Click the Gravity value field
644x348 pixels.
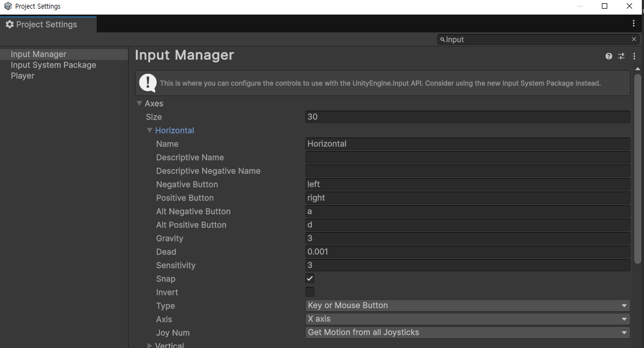467,238
